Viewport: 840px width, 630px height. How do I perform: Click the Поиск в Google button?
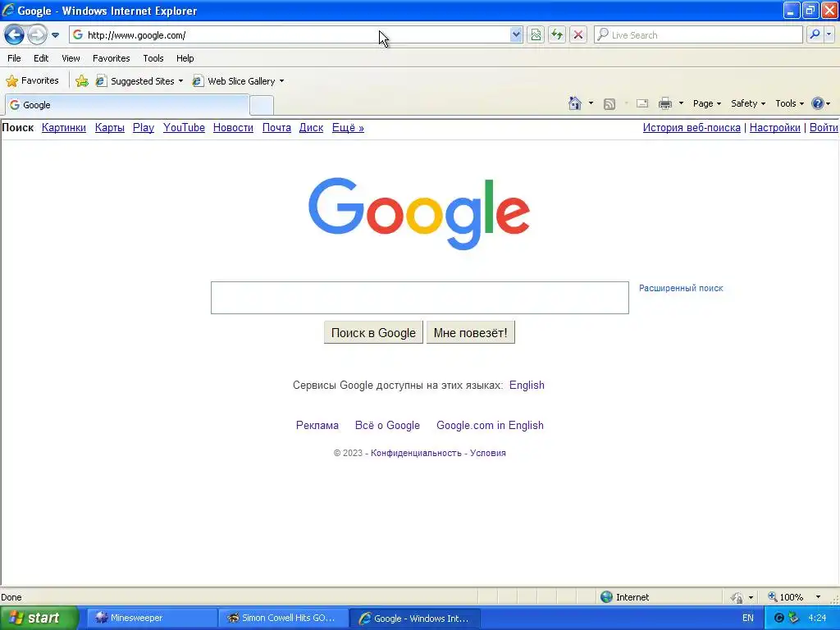click(x=373, y=333)
